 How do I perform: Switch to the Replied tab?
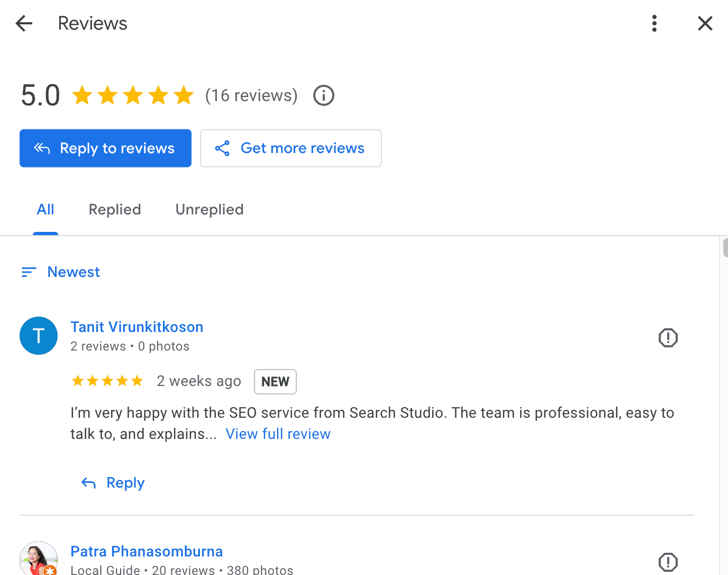(x=115, y=210)
